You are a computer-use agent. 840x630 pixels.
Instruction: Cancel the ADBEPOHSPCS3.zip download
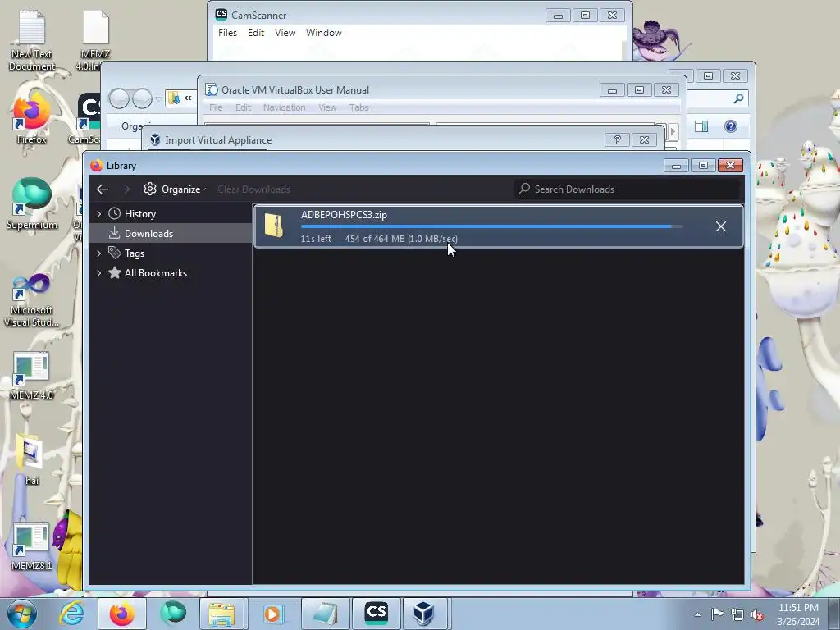click(721, 226)
